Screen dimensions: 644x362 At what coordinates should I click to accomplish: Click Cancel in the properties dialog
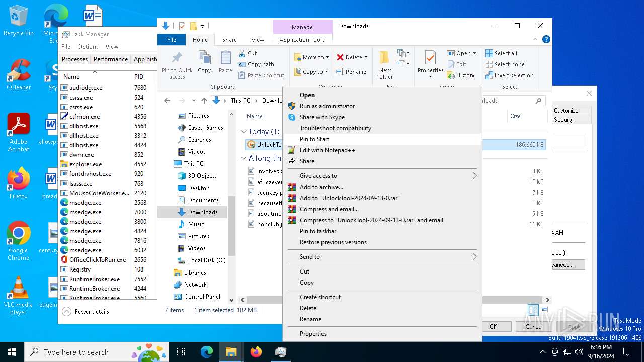(x=534, y=326)
